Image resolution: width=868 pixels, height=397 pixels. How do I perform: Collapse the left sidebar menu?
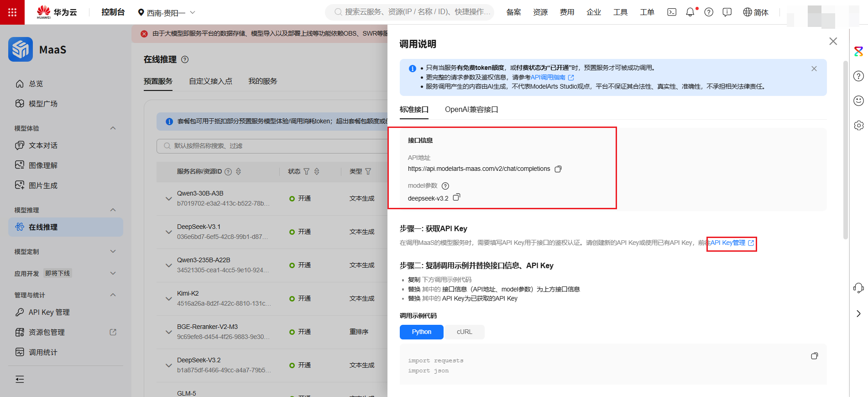[x=20, y=379]
